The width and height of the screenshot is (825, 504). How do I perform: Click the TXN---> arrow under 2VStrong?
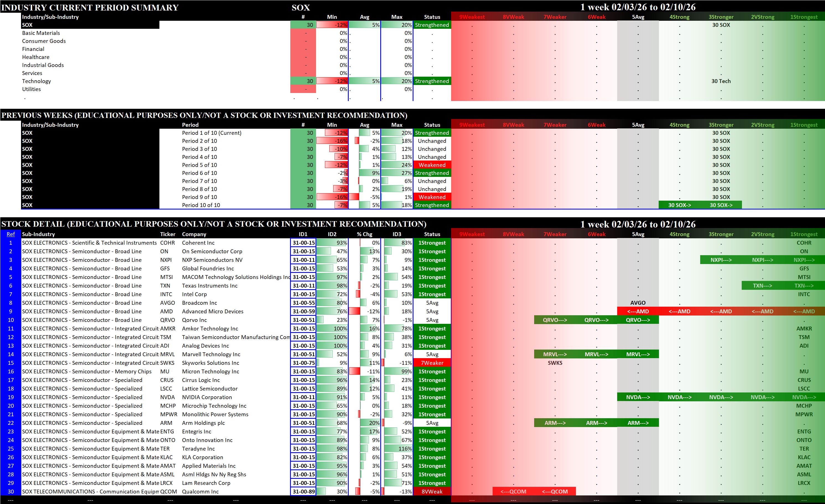pos(762,285)
